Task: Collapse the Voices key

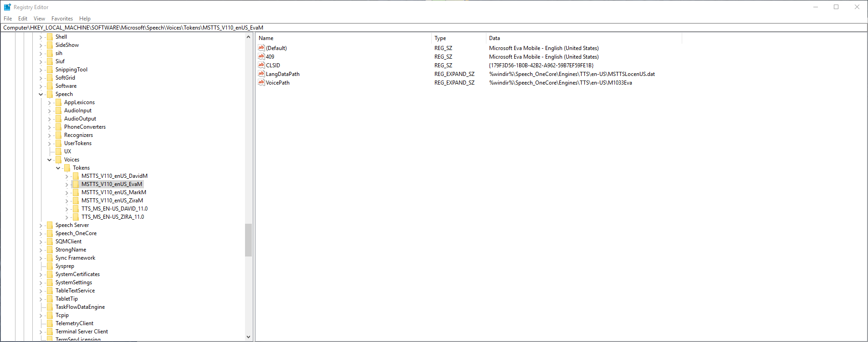Action: tap(49, 160)
